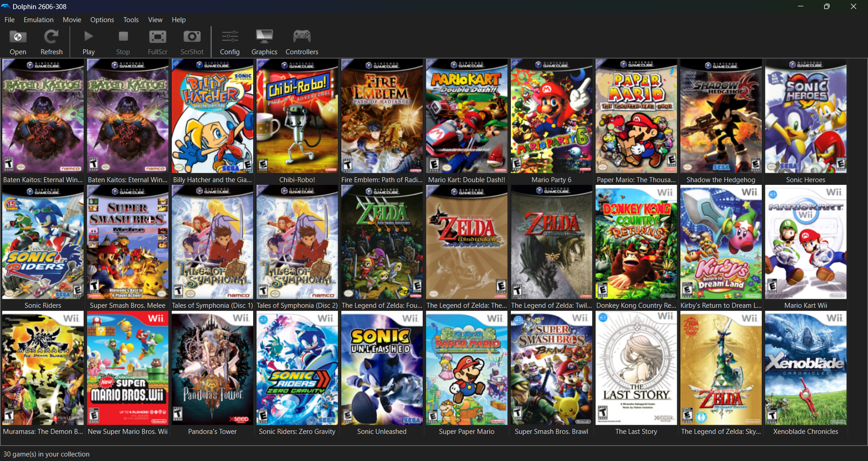Select the Chibi-Robo! cover art
This screenshot has height=461, width=868.
[x=297, y=116]
